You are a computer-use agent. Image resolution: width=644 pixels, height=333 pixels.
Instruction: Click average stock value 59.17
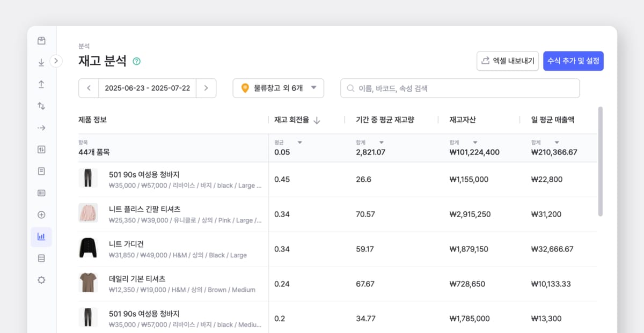click(x=365, y=249)
